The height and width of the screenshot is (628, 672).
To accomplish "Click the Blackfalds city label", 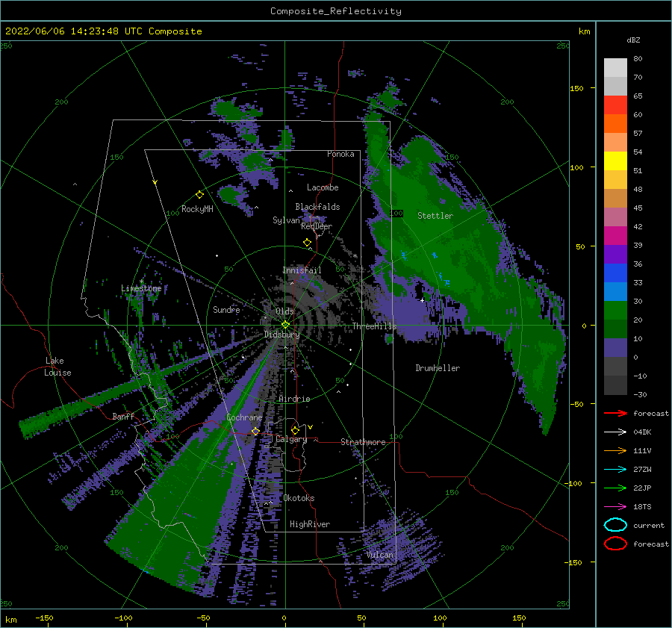I will (317, 207).
